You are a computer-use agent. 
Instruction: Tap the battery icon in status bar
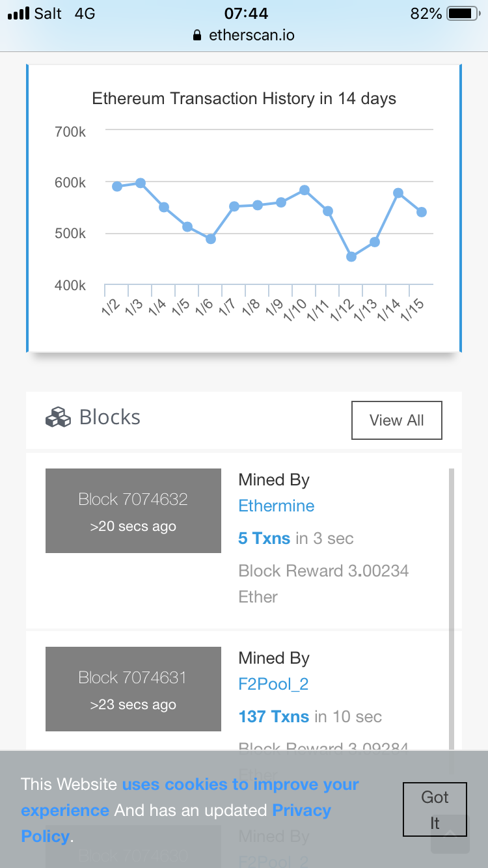click(x=463, y=14)
